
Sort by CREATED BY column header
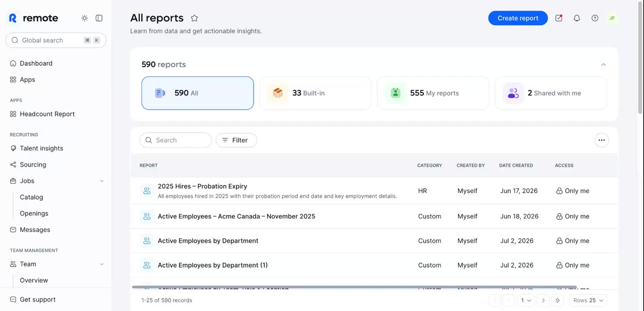(x=470, y=165)
